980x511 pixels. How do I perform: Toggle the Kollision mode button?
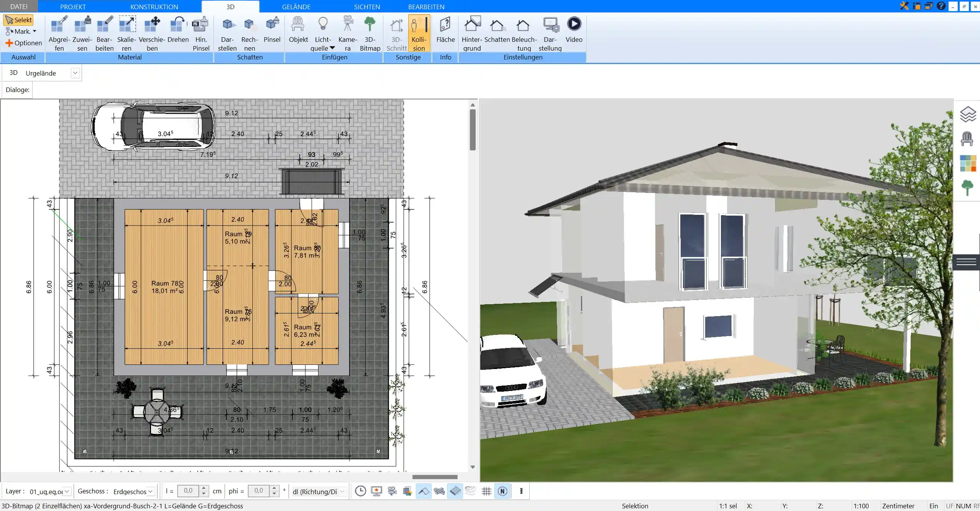click(419, 33)
